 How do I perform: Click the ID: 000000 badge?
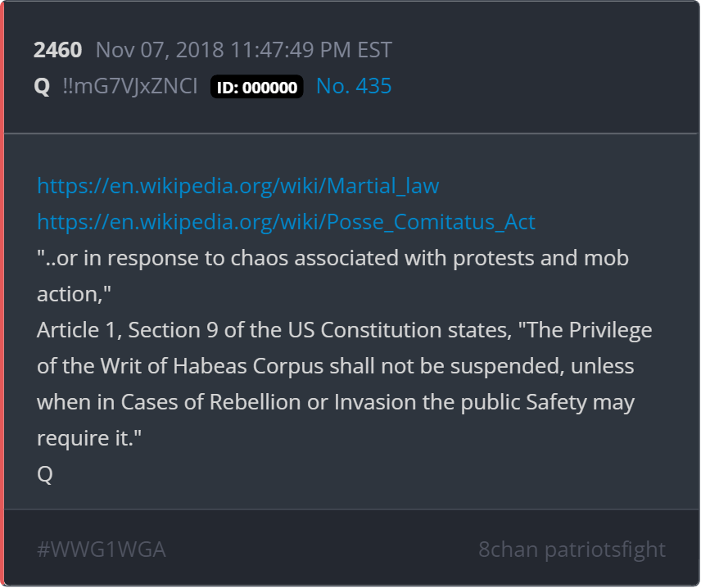click(x=257, y=87)
